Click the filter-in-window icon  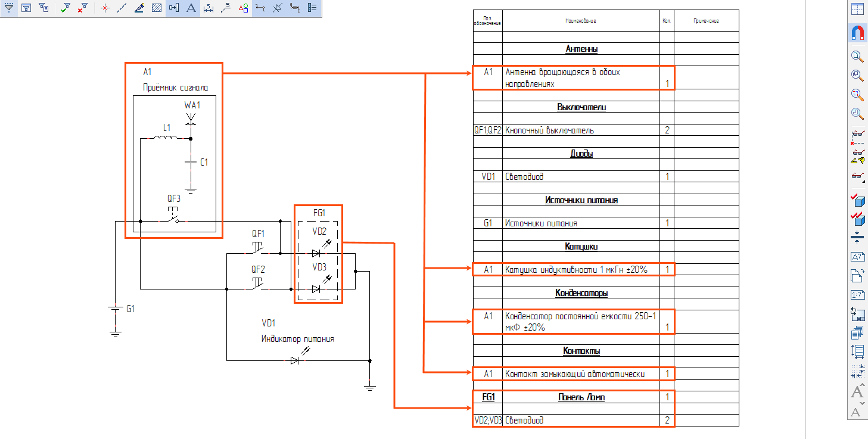click(26, 8)
